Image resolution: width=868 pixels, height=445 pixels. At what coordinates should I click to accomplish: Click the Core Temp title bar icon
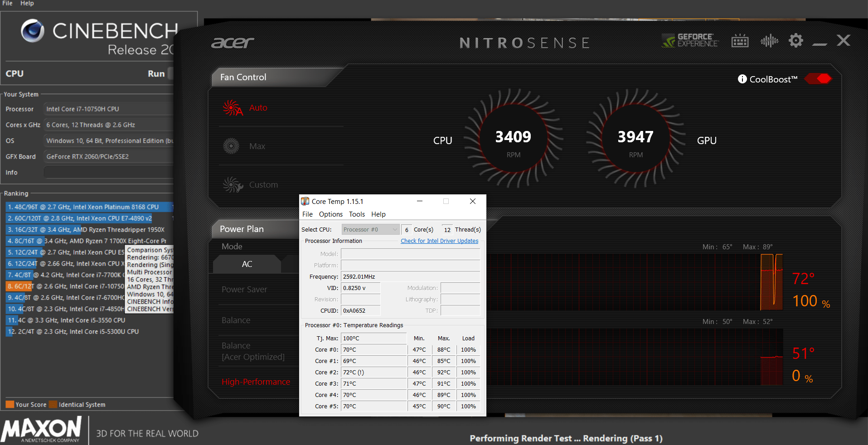click(x=305, y=201)
